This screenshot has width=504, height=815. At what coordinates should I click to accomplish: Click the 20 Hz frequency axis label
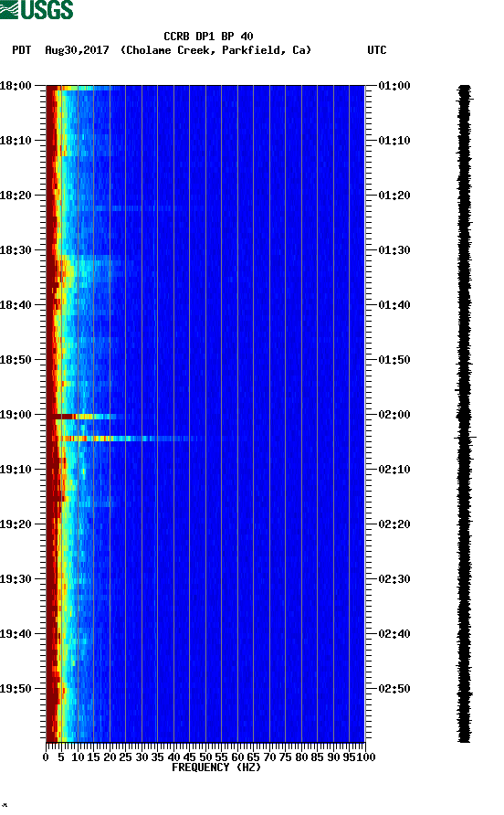pos(110,757)
